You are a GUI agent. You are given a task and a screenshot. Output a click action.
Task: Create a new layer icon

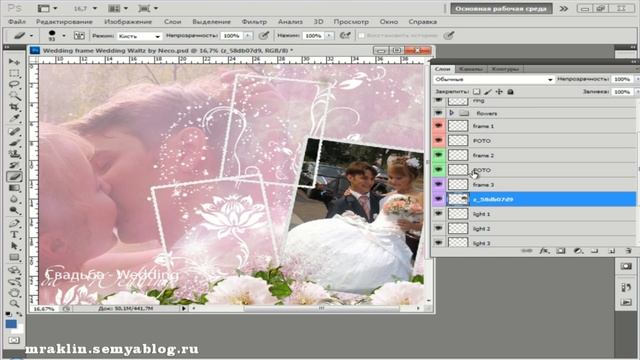[x=611, y=251]
